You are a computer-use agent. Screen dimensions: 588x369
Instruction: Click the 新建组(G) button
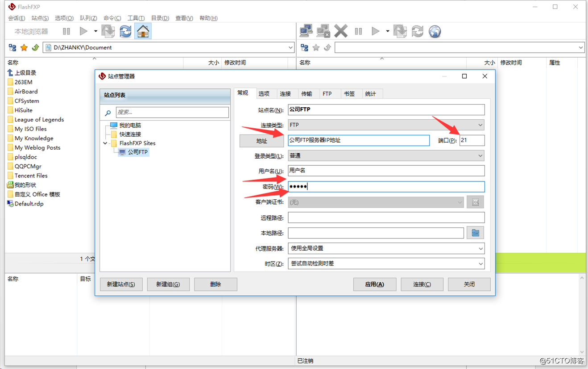tap(168, 284)
